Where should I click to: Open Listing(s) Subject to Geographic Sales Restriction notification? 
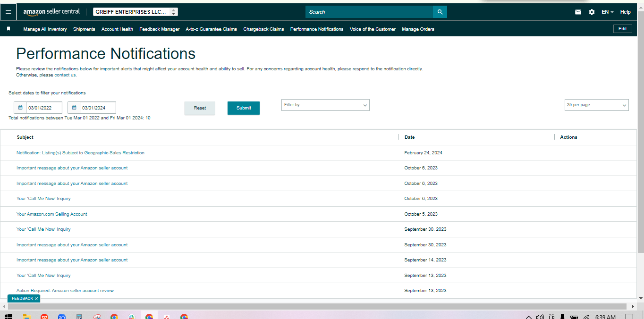point(80,153)
